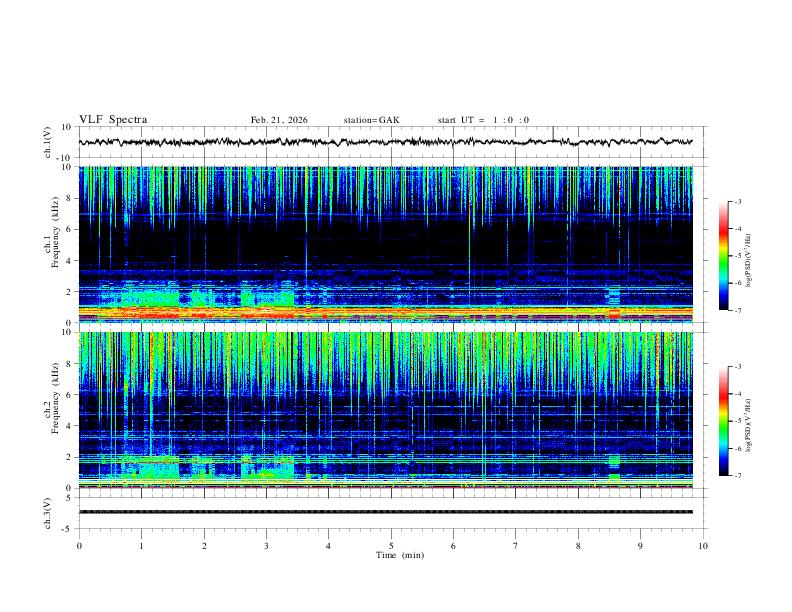Click the ch.1 voltage waveform trace

(386, 142)
